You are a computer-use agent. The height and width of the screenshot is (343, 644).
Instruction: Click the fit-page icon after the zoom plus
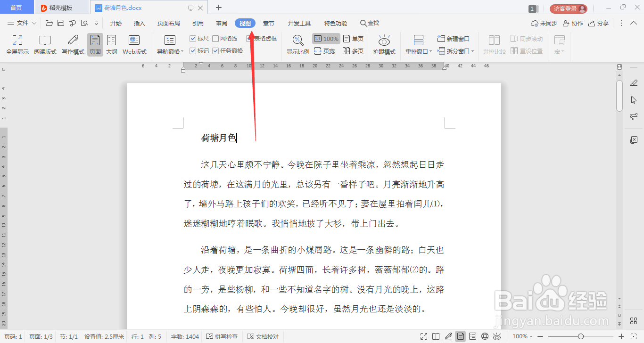tap(634, 336)
